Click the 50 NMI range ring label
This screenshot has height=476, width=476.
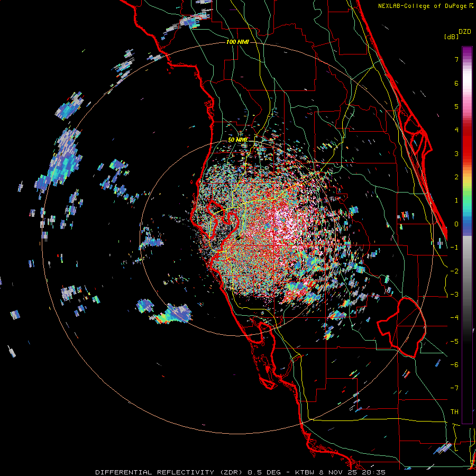(x=237, y=140)
